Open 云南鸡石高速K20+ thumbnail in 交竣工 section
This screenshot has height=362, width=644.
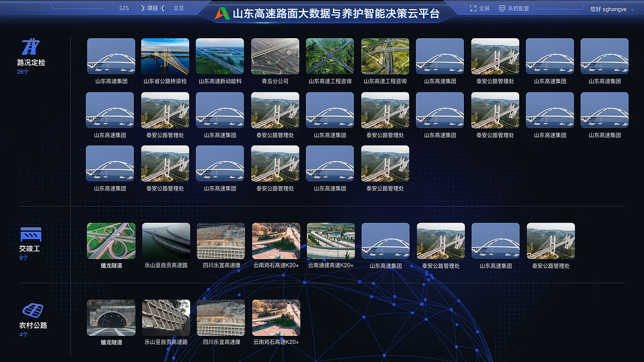point(276,241)
